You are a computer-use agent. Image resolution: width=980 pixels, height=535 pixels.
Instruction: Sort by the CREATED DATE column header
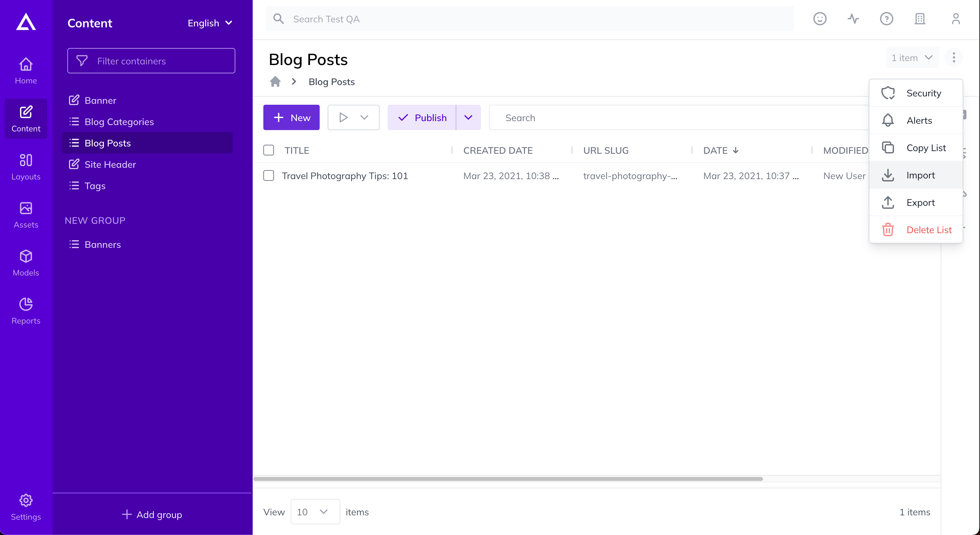tap(498, 150)
